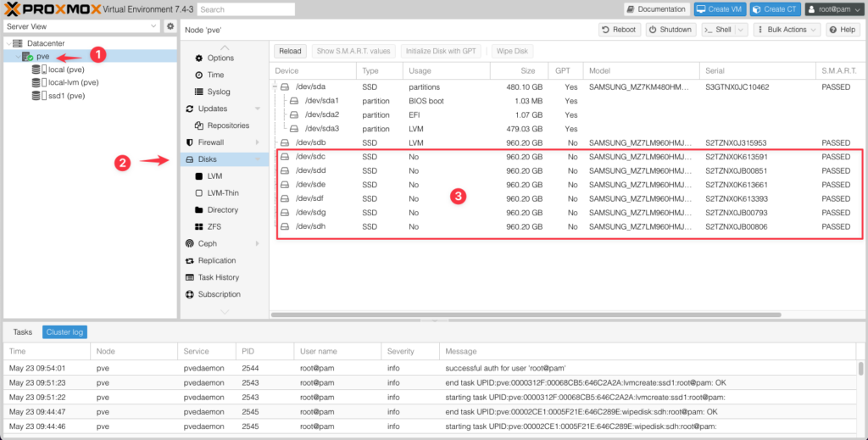Open the Shell dropdown arrow

[741, 30]
